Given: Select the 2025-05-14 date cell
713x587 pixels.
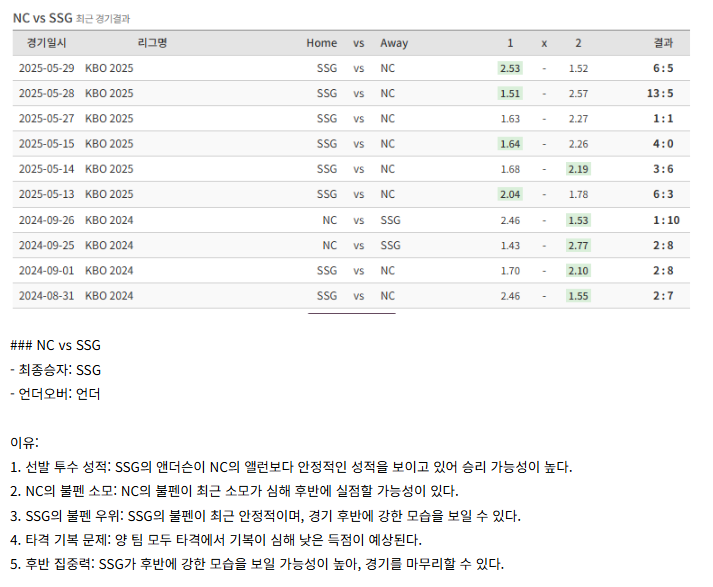Looking at the screenshot, I should tap(46, 169).
